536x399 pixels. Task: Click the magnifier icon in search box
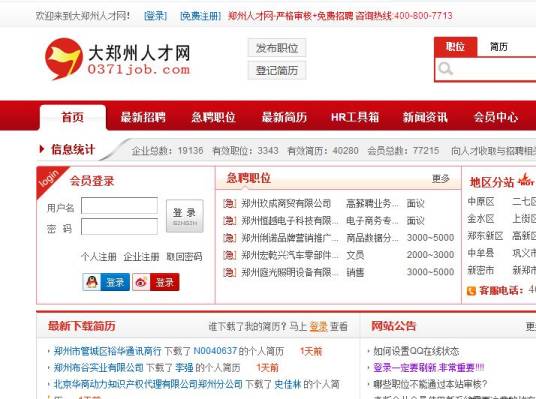click(x=446, y=69)
